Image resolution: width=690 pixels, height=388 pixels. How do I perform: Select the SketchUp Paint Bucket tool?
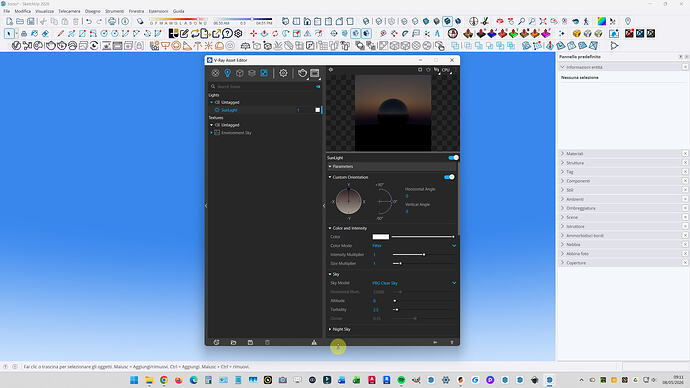point(34,33)
